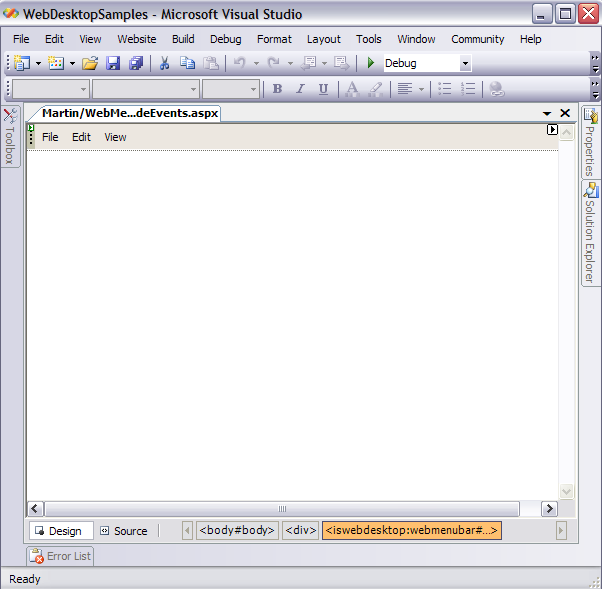Select the <body#body> tag navigator button
The width and height of the screenshot is (602, 589).
pyautogui.click(x=237, y=531)
